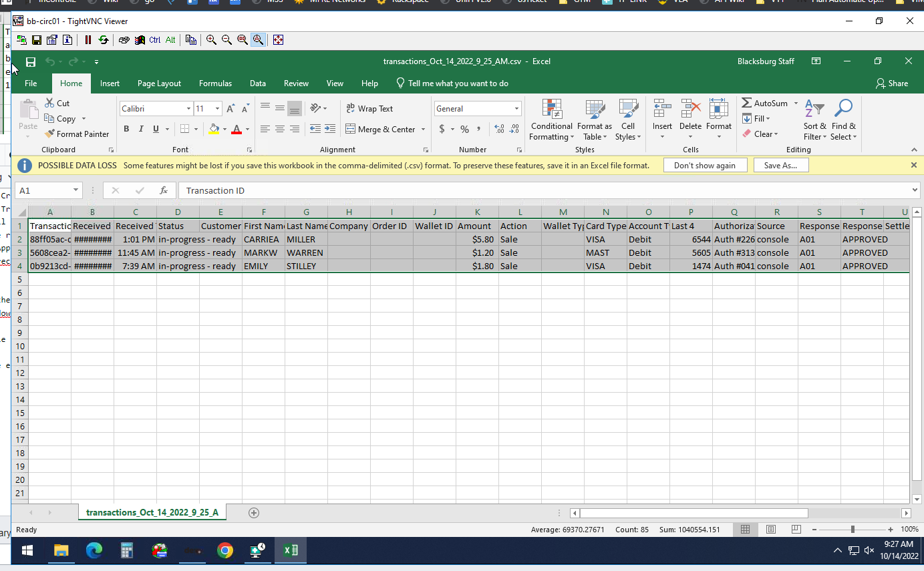
Task: Center text horizontally
Action: pyautogui.click(x=280, y=129)
